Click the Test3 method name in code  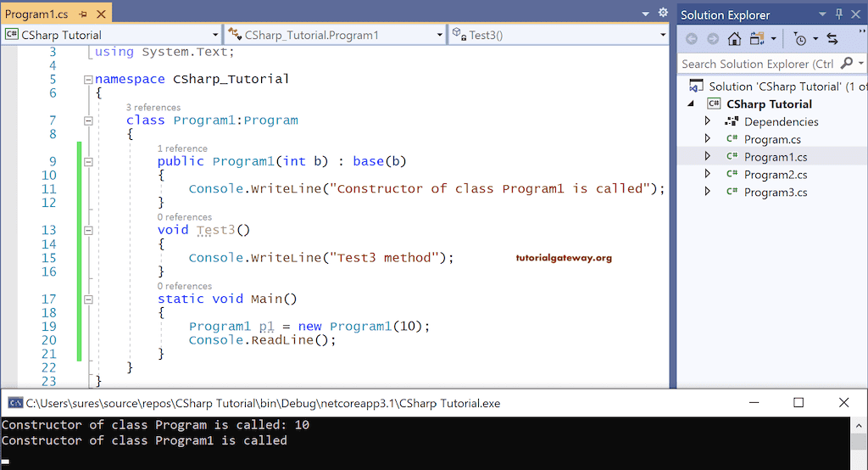tap(216, 230)
